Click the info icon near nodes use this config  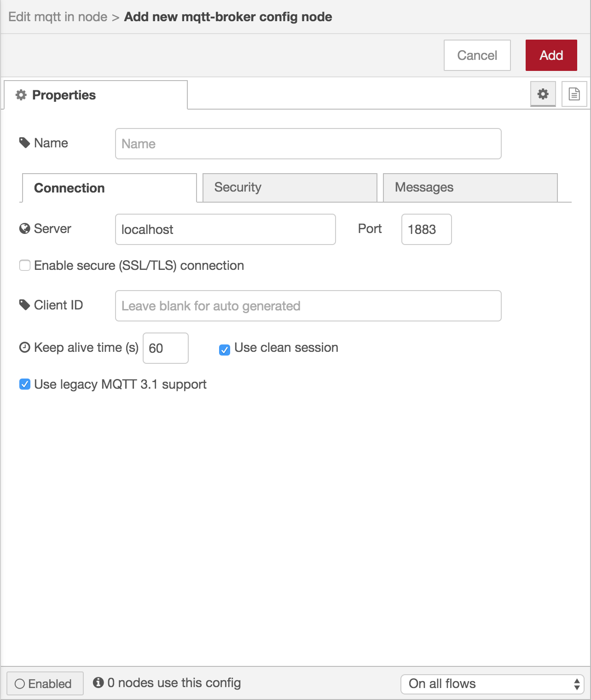(x=99, y=682)
